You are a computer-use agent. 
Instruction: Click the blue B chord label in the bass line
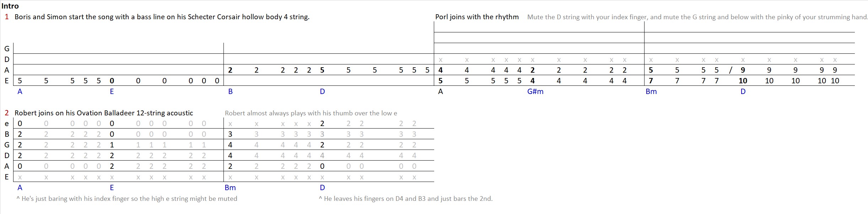[x=230, y=92]
